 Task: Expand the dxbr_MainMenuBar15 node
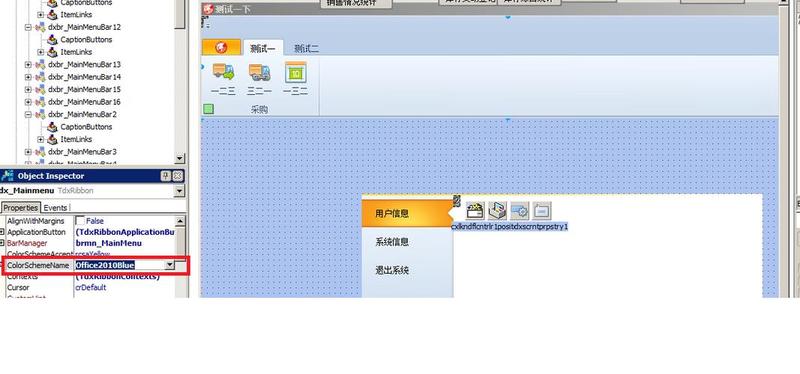tap(28, 89)
